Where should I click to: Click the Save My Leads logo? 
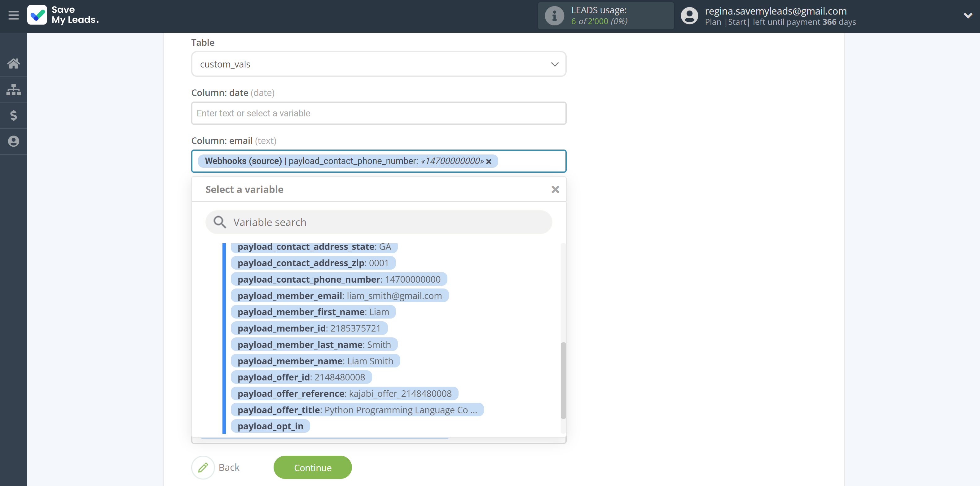[63, 15]
